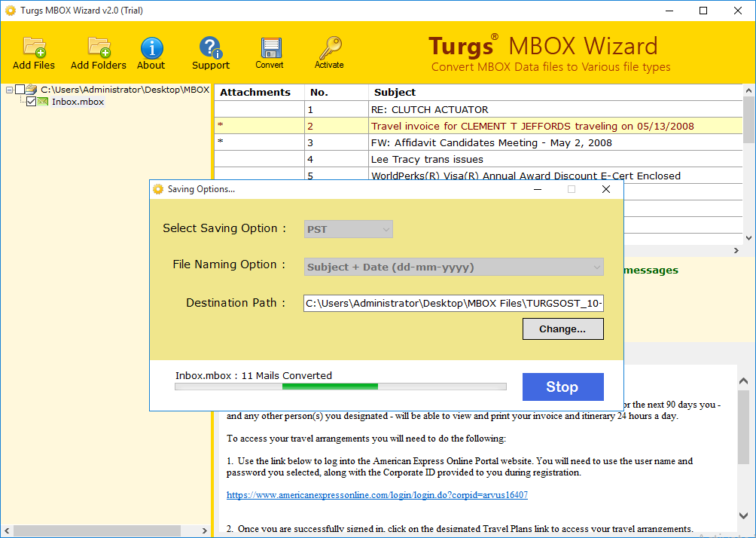This screenshot has height=538, width=756.
Task: Close the Saving Options dialog
Action: coord(606,189)
